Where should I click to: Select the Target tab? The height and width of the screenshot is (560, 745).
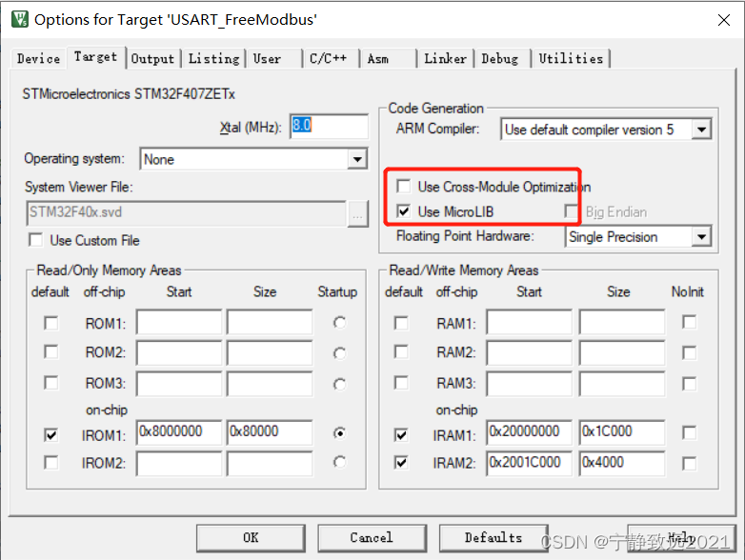click(96, 57)
